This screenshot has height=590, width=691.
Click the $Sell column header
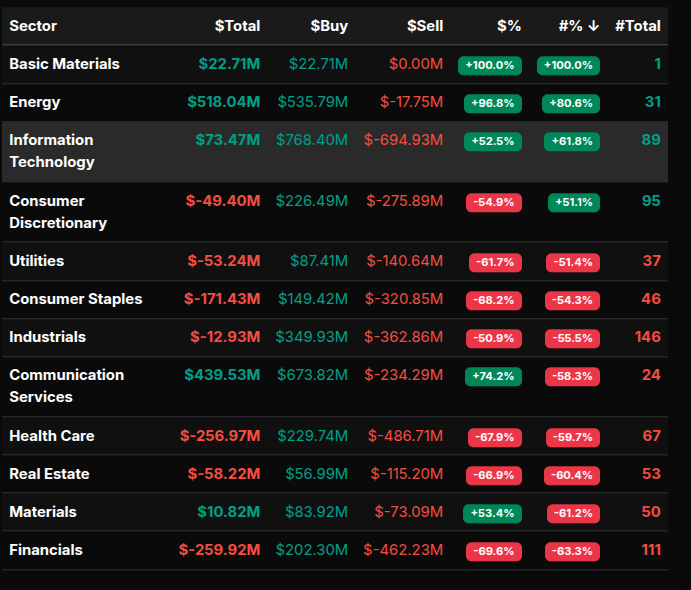click(425, 26)
